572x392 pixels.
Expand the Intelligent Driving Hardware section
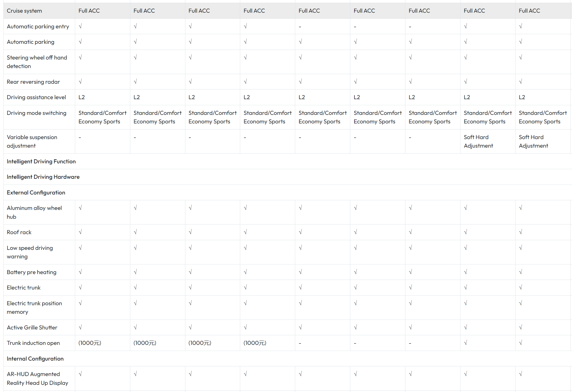coord(43,177)
